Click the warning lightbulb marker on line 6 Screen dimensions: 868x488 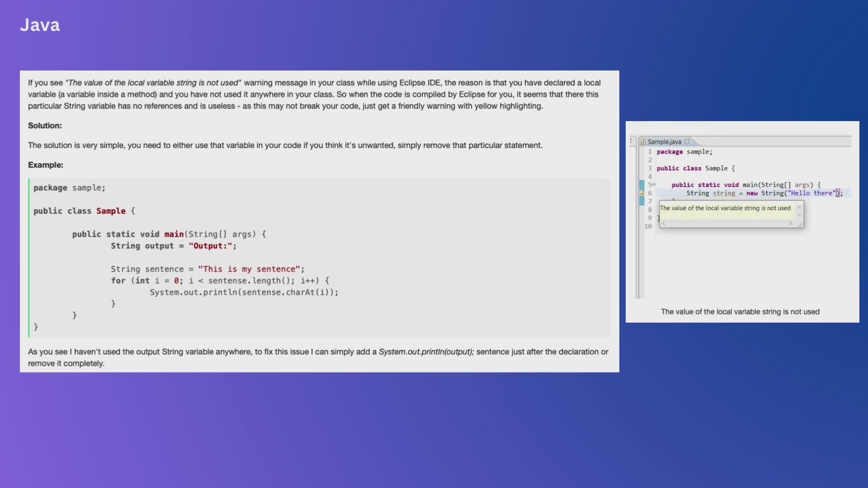point(642,193)
